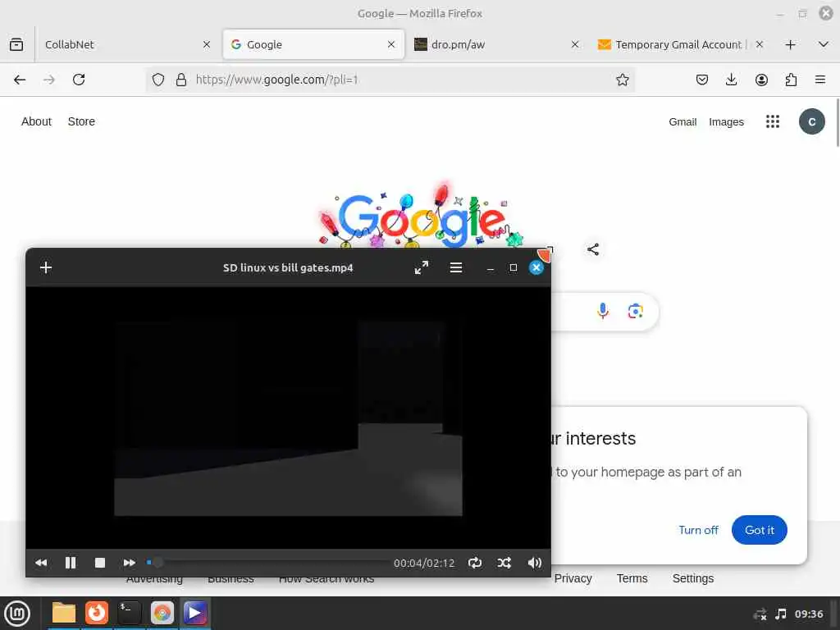840x630 pixels.
Task: Stop playback in the media player
Action: pos(99,563)
